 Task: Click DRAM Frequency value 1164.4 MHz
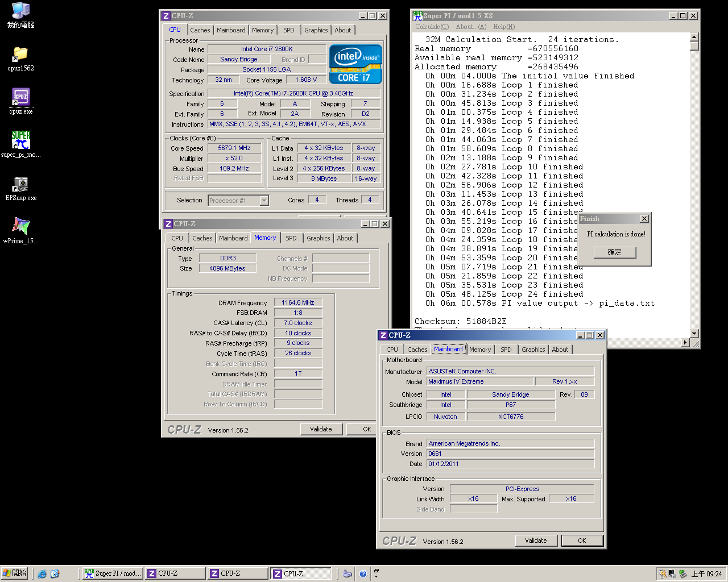click(298, 302)
